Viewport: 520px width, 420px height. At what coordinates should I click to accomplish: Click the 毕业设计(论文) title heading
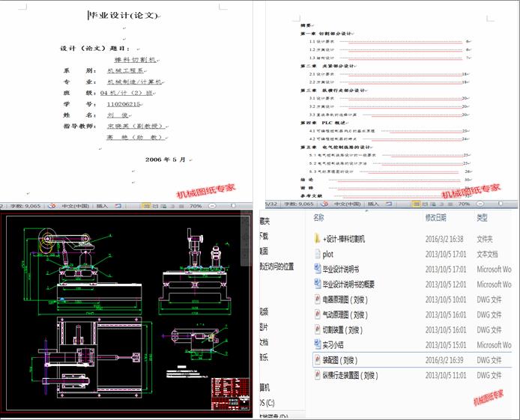(x=124, y=15)
